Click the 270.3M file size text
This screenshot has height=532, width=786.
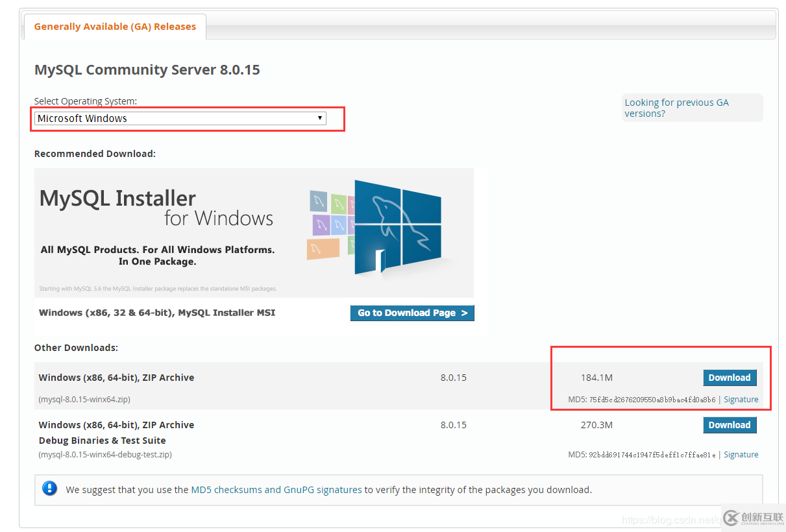point(596,425)
